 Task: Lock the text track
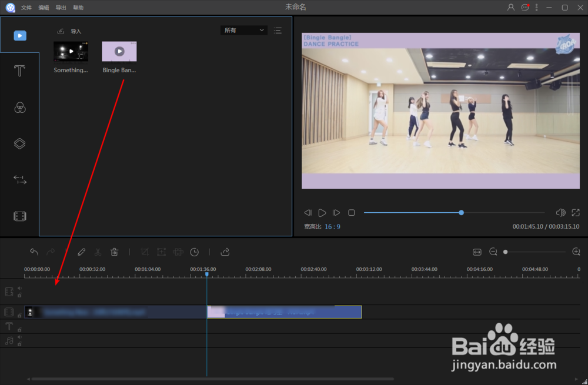[19, 330]
